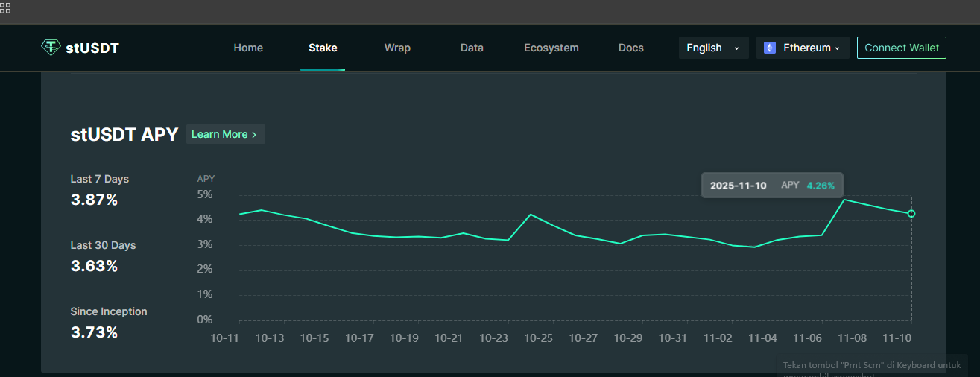The height and width of the screenshot is (377, 980).
Task: Click the 11-10 date axis label
Action: click(897, 338)
